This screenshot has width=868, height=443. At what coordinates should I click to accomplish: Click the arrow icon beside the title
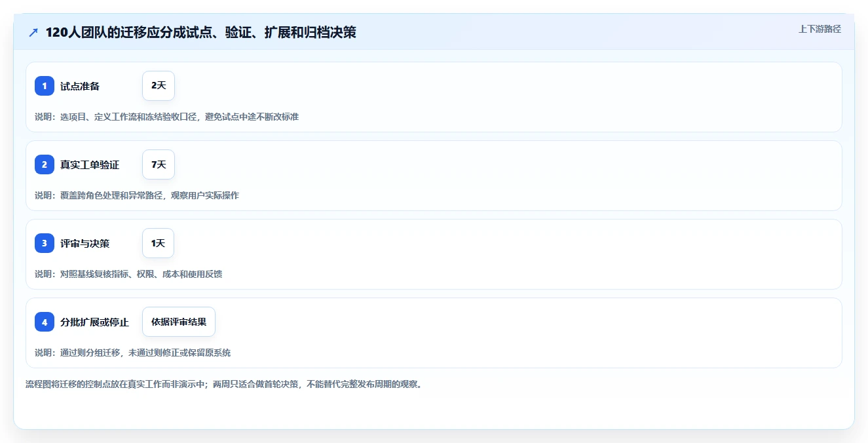point(33,32)
